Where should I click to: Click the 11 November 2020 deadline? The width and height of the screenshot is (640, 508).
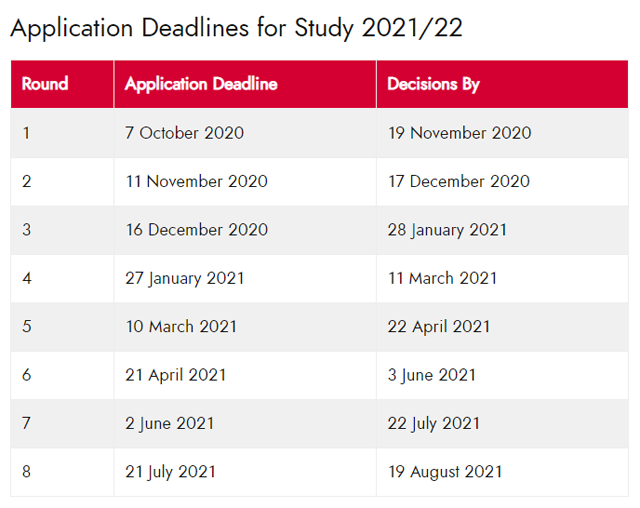pyautogui.click(x=196, y=182)
